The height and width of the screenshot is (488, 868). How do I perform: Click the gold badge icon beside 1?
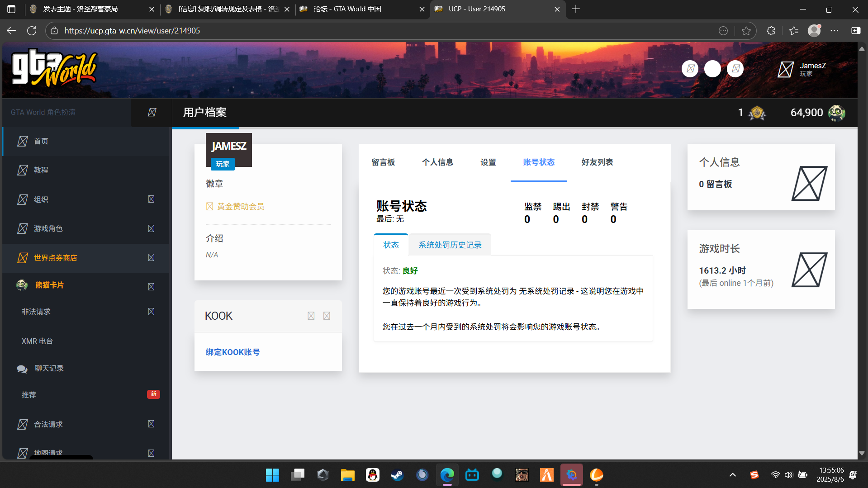pos(757,113)
